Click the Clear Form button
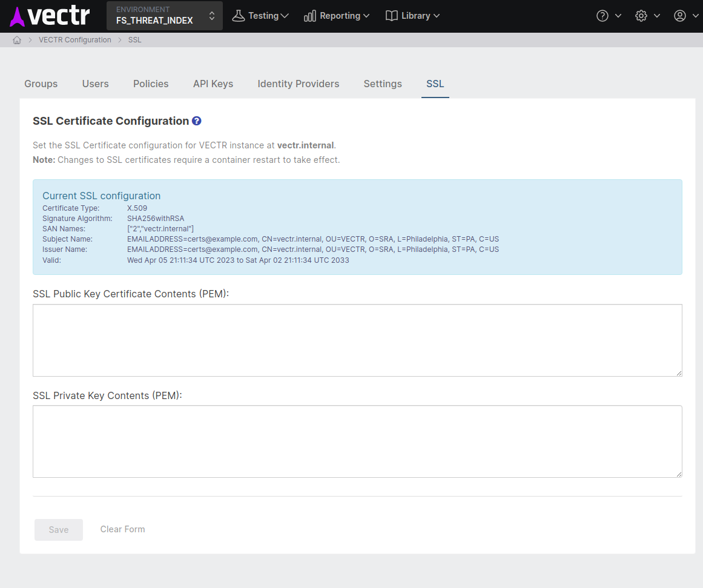The height and width of the screenshot is (588, 703). (122, 529)
